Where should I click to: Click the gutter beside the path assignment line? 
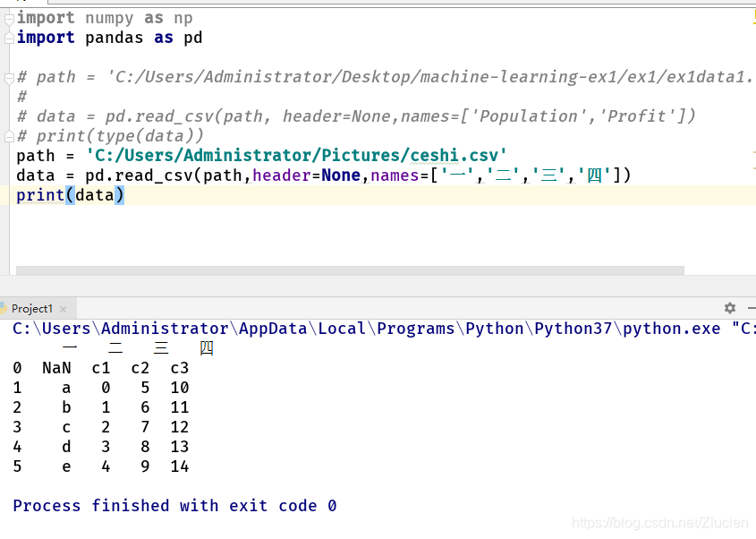click(x=7, y=155)
